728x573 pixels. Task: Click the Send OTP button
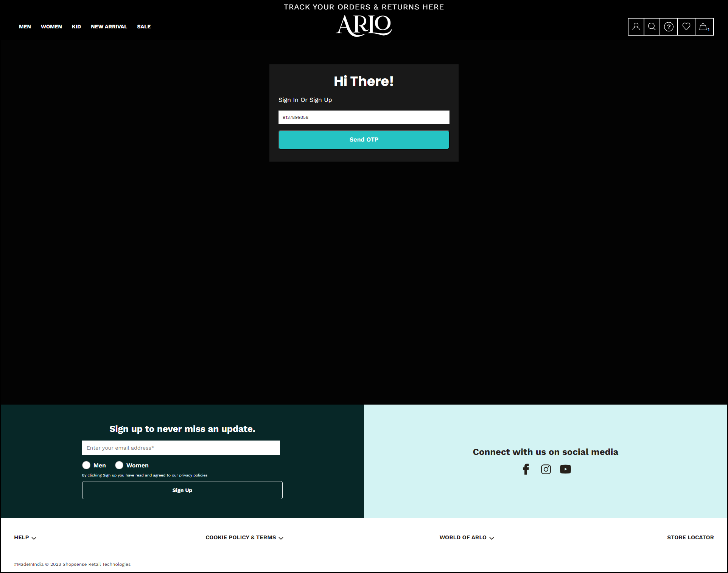point(364,140)
